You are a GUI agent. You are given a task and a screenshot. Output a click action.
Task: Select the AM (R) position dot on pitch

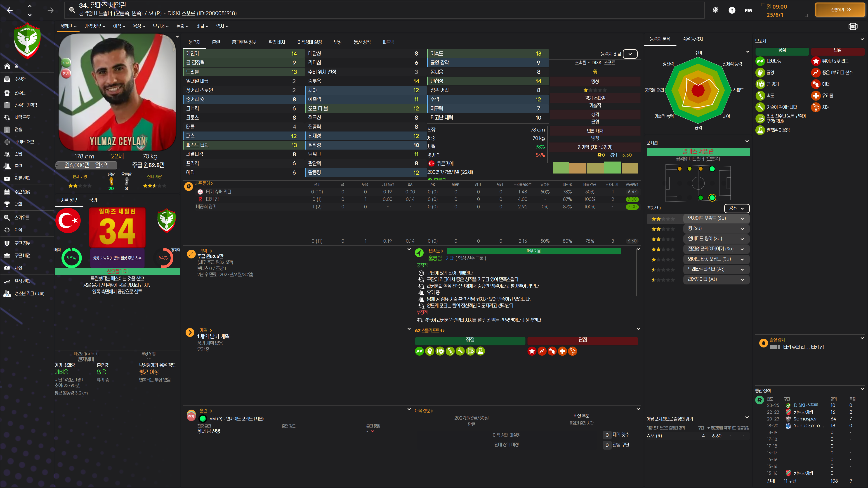(x=712, y=198)
